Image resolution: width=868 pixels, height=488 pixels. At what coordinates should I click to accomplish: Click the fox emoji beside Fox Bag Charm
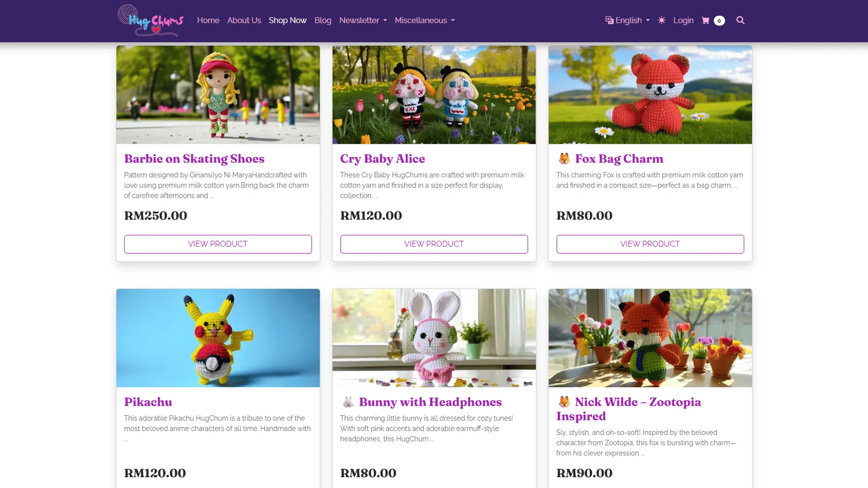tap(564, 158)
